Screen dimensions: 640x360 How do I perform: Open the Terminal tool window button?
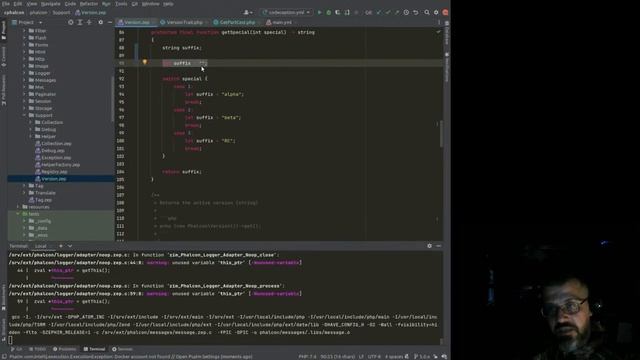pyautogui.click(x=94, y=349)
